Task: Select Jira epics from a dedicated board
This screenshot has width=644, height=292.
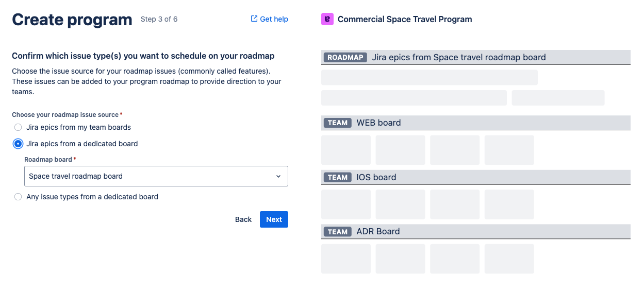Action: (18, 144)
